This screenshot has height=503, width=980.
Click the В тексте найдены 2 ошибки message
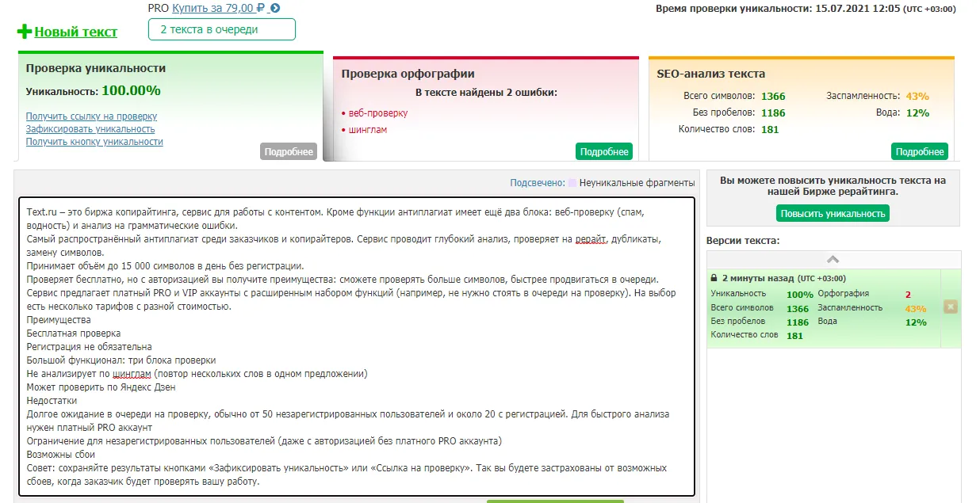486,93
